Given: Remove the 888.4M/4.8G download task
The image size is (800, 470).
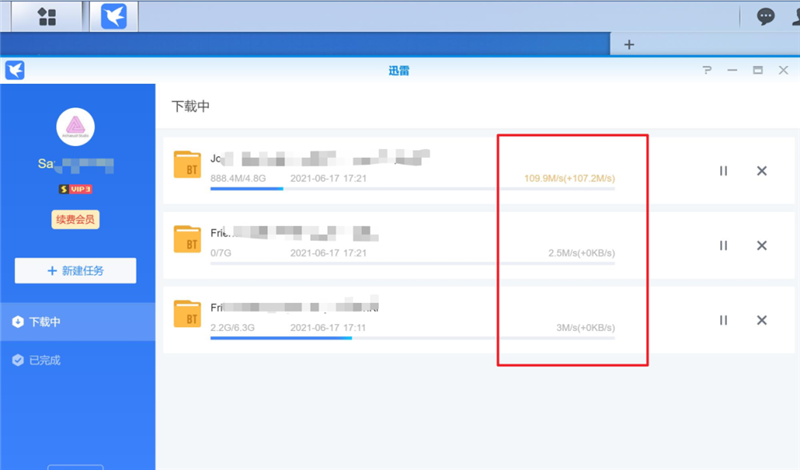Looking at the screenshot, I should coord(761,171).
